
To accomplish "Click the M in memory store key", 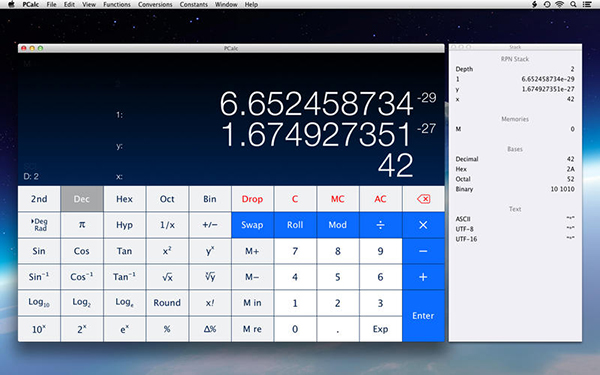I will coord(252,303).
